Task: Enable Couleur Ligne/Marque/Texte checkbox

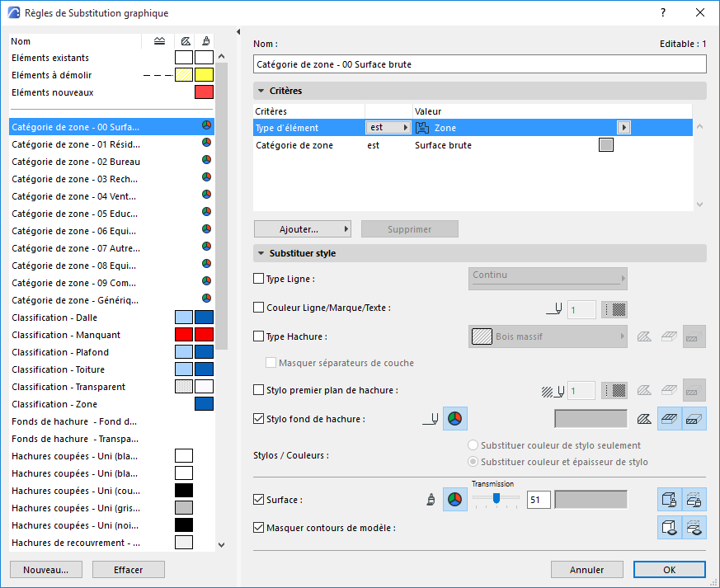Action: click(258, 308)
